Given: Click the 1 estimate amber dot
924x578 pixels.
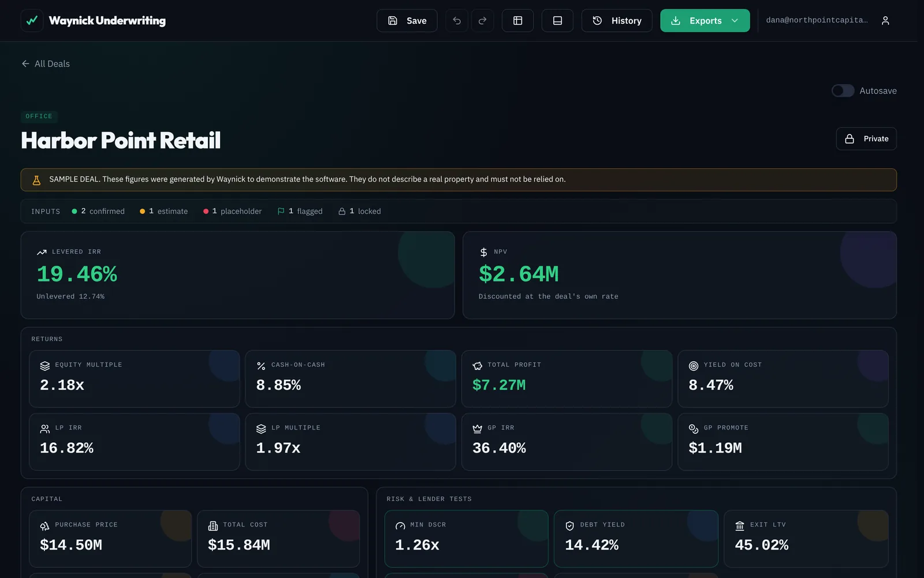Looking at the screenshot, I should point(142,212).
